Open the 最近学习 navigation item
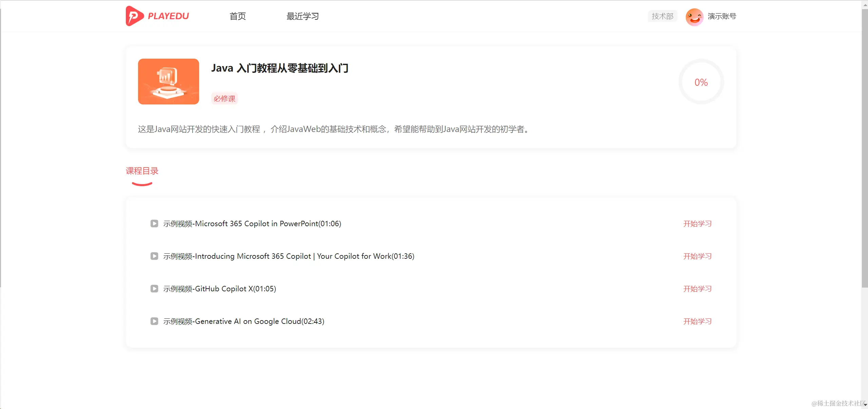 pos(302,16)
